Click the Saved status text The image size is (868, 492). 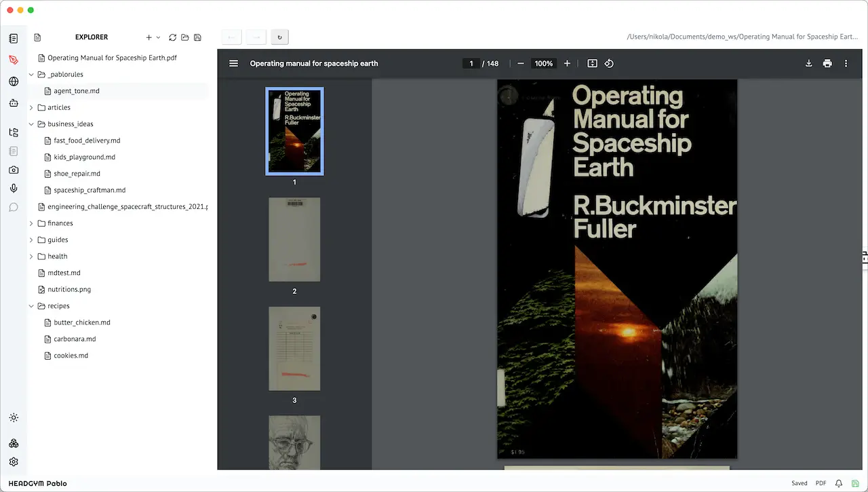tap(800, 483)
